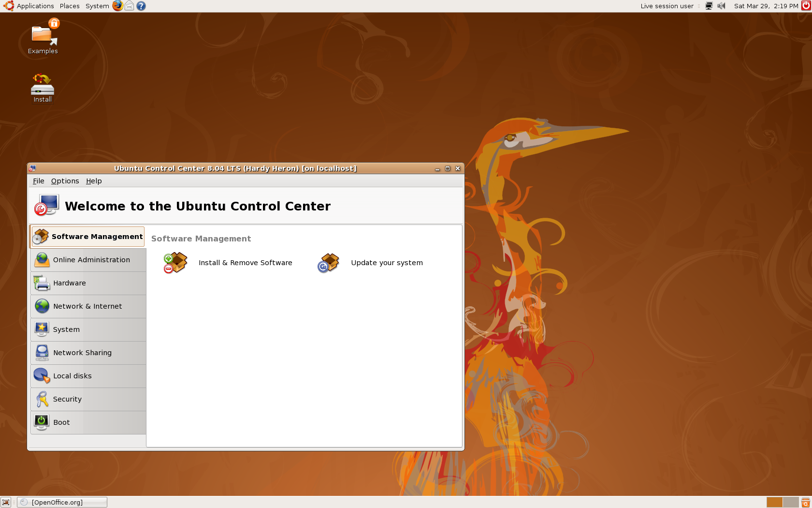The height and width of the screenshot is (508, 812).
Task: Launch Firefox from the top panel
Action: (x=117, y=6)
